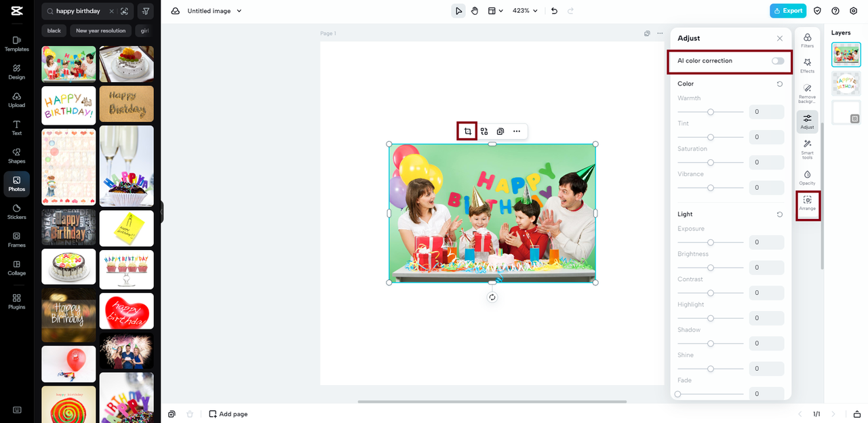Viewport: 868px width, 423px height.
Task: Open the Upload panel
Action: (x=16, y=100)
